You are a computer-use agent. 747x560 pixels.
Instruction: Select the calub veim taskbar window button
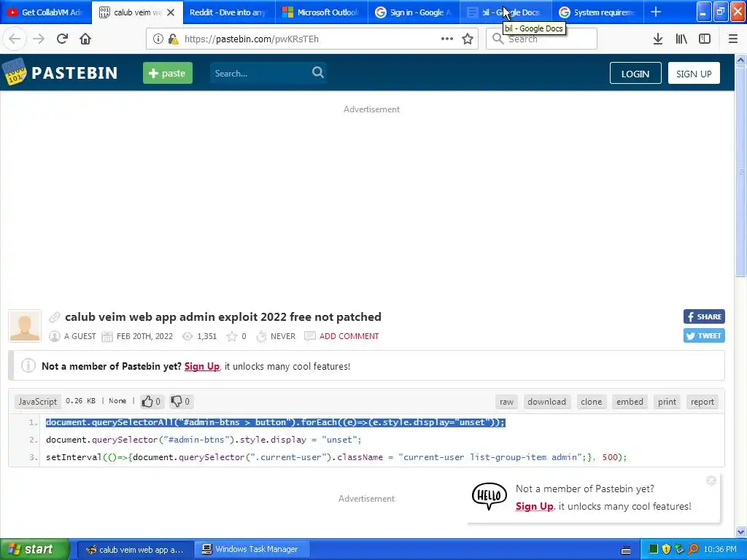point(136,549)
